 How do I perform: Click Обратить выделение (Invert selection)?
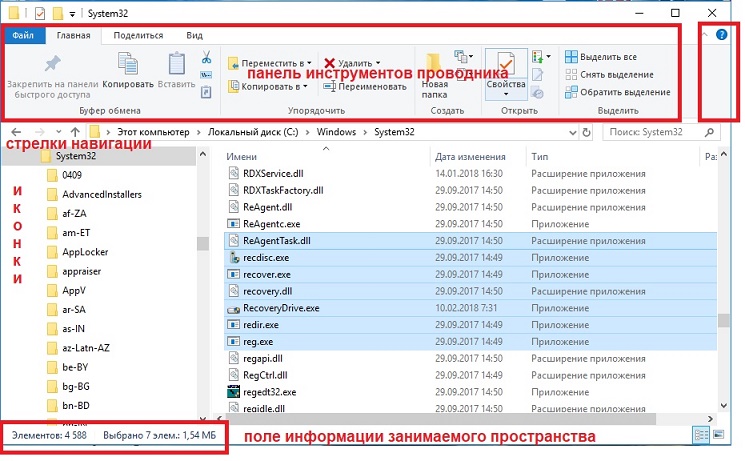[x=618, y=92]
